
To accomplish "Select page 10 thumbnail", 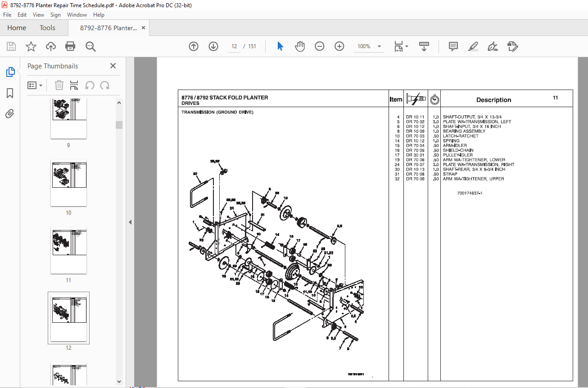I will [68, 184].
